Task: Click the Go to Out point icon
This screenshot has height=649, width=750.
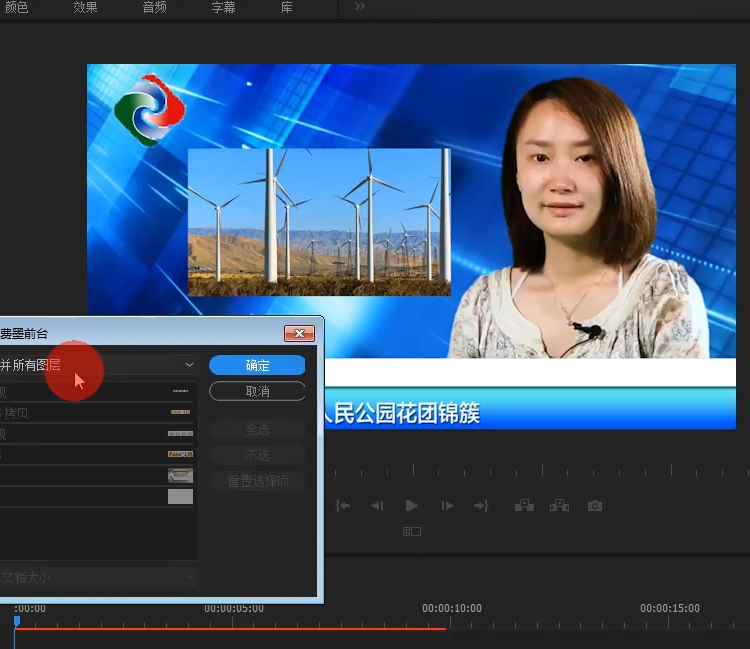Action: pos(481,506)
